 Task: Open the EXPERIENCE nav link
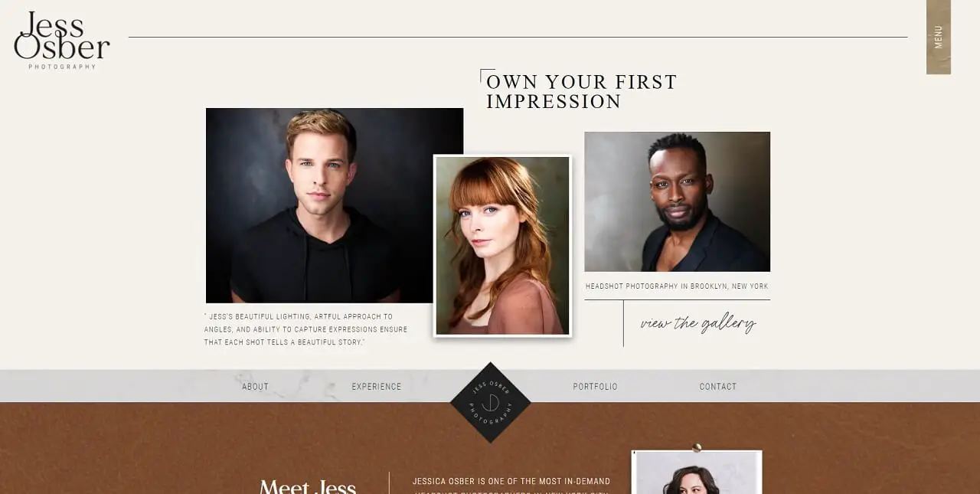(377, 387)
